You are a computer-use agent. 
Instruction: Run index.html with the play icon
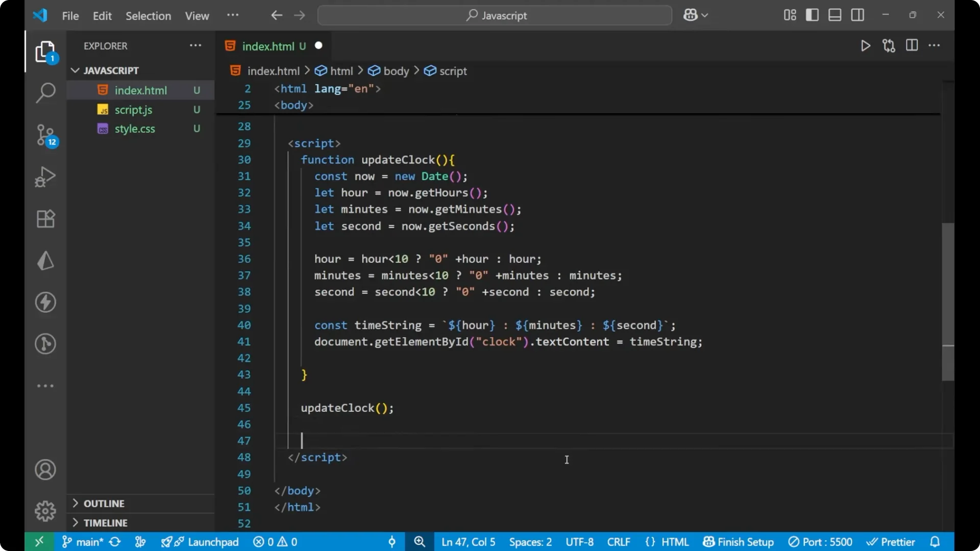[866, 45]
